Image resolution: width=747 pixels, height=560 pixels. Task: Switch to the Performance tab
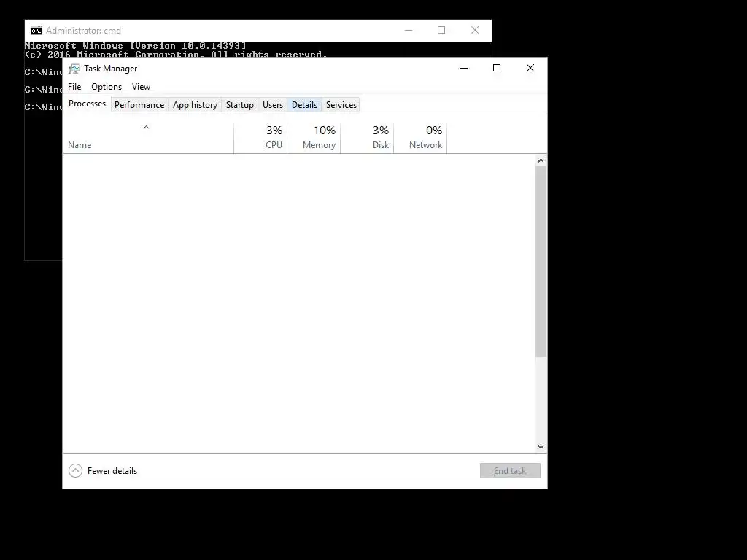pos(139,105)
